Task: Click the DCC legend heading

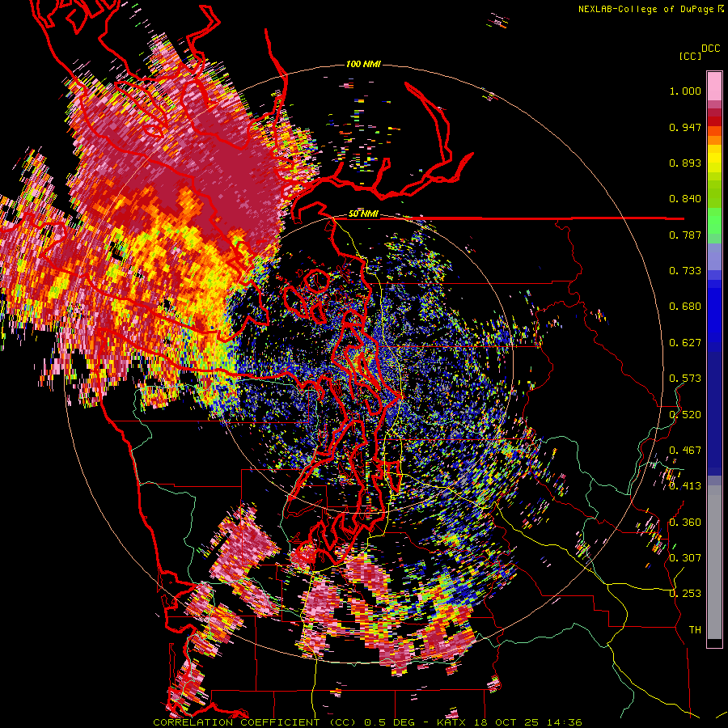Action: [710, 49]
